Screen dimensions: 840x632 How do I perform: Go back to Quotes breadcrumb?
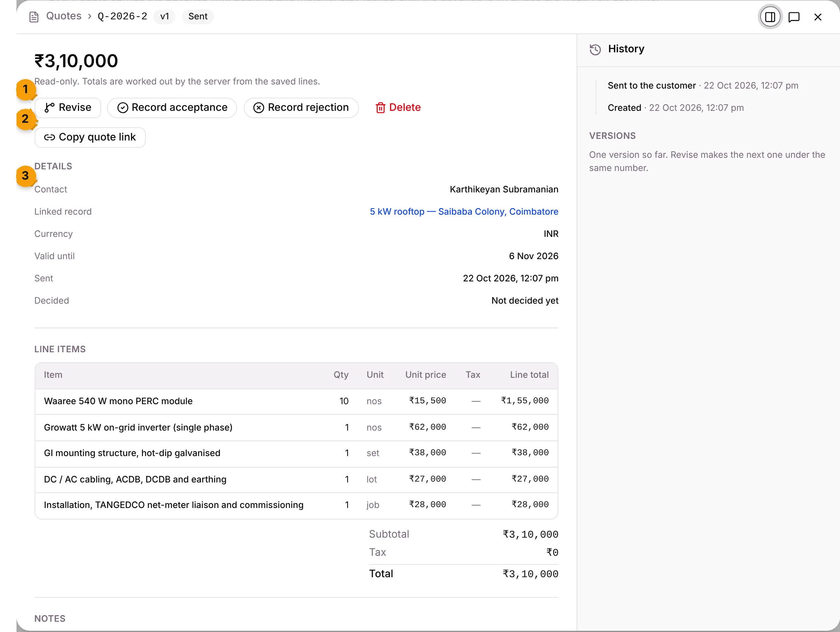click(64, 16)
